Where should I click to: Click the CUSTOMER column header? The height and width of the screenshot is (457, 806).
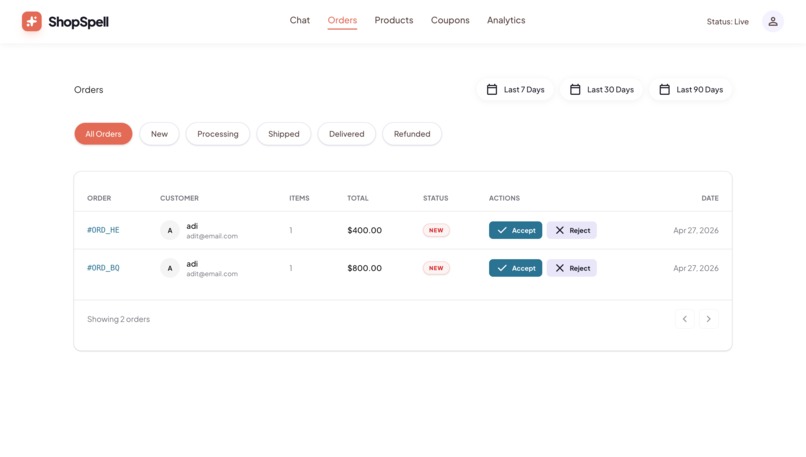pos(179,198)
